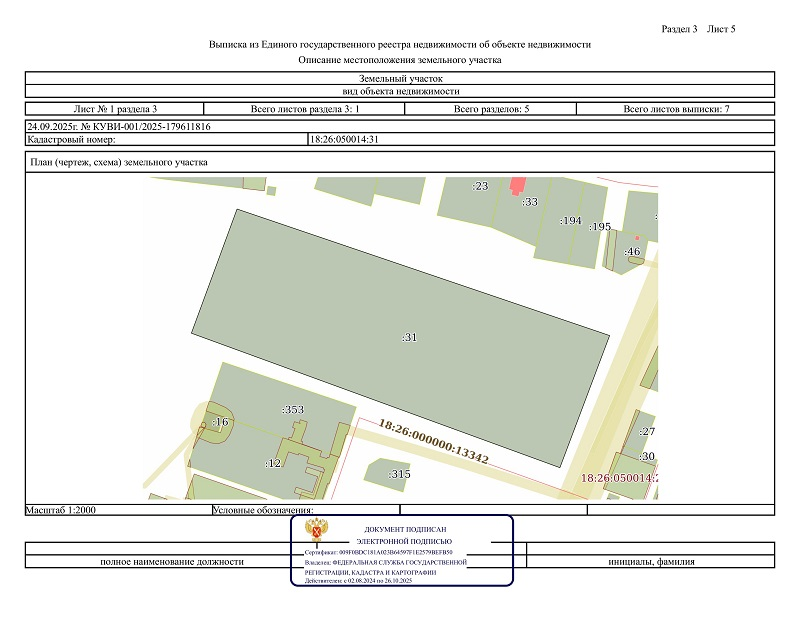Click the parcel label :16
The image size is (800, 618).
220,423
